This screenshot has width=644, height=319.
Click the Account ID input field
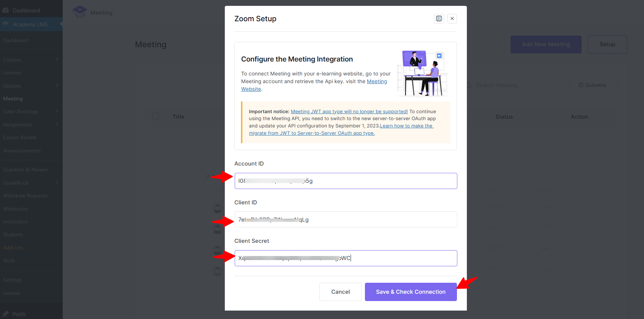pos(345,181)
